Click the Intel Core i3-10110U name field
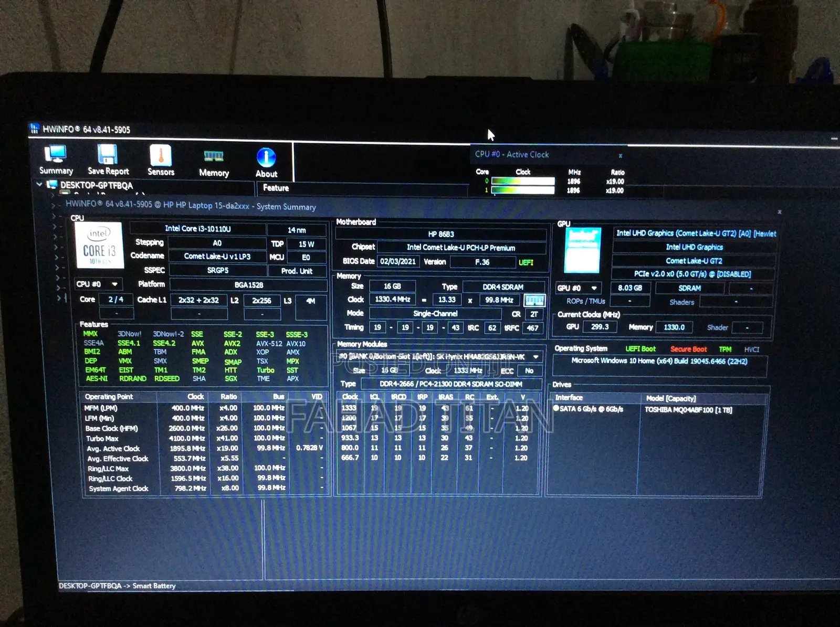Screen dimensions: 840x627 [198, 229]
